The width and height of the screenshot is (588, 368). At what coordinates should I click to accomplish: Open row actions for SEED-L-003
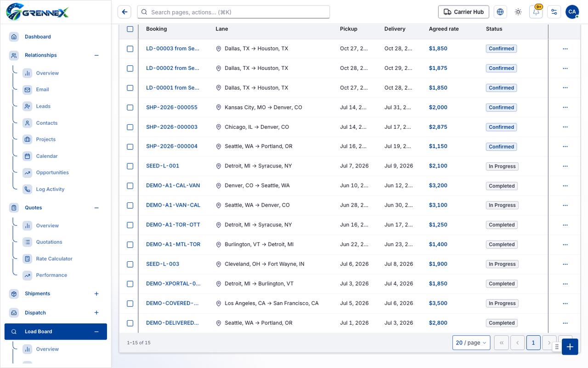tap(565, 264)
